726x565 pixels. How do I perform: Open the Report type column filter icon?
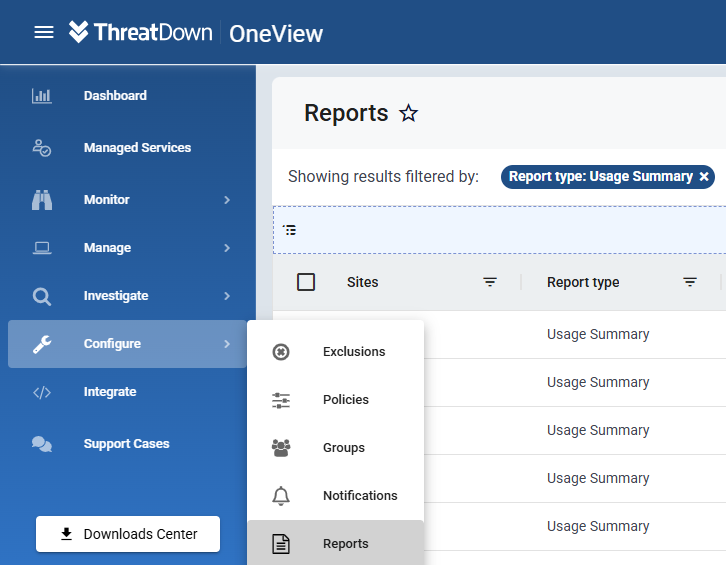coord(690,282)
